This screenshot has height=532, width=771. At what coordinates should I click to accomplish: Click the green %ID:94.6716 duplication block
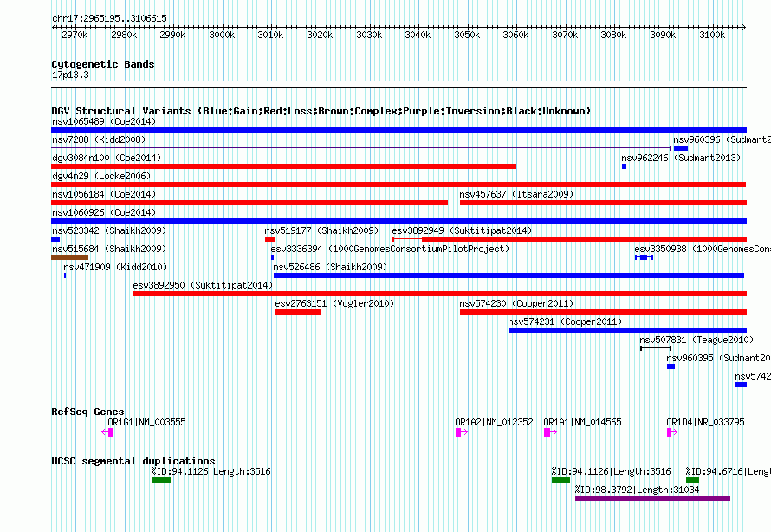692,480
